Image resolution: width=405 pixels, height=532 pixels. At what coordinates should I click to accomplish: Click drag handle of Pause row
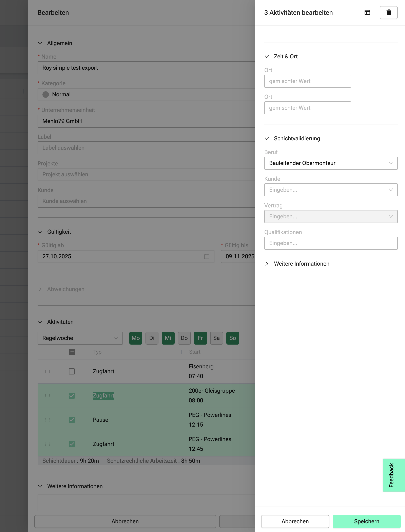coord(47,420)
